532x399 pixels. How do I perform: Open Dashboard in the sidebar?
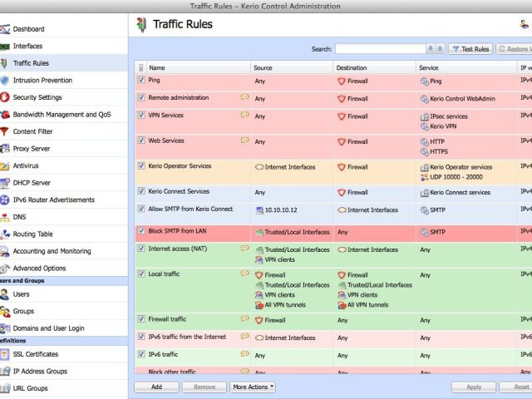pos(28,29)
